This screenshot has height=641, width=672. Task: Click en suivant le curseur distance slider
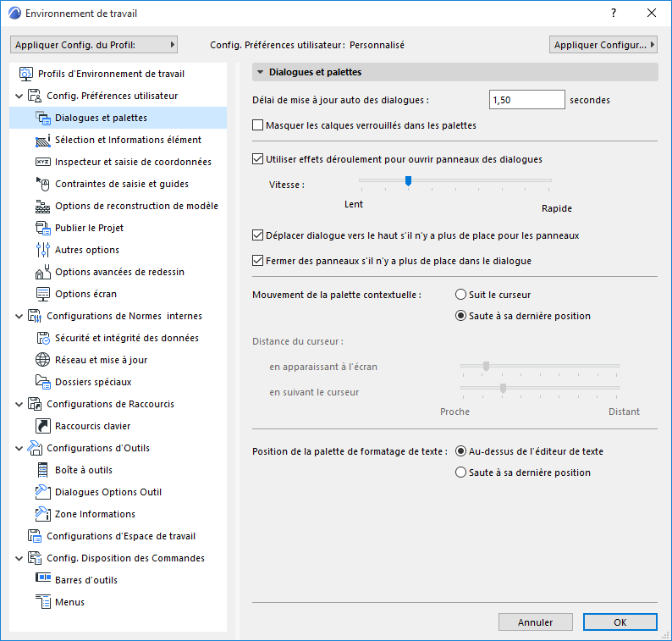[540, 388]
